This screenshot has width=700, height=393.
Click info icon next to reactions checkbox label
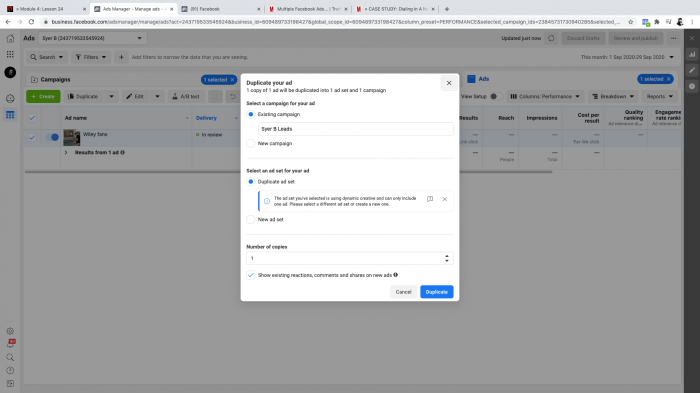(x=396, y=275)
